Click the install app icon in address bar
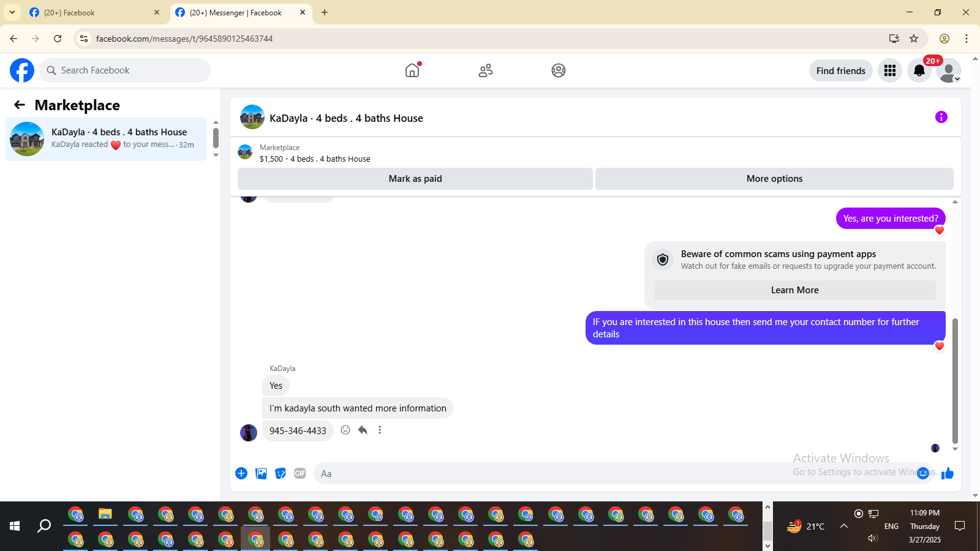The height and width of the screenshot is (551, 980). tap(894, 39)
